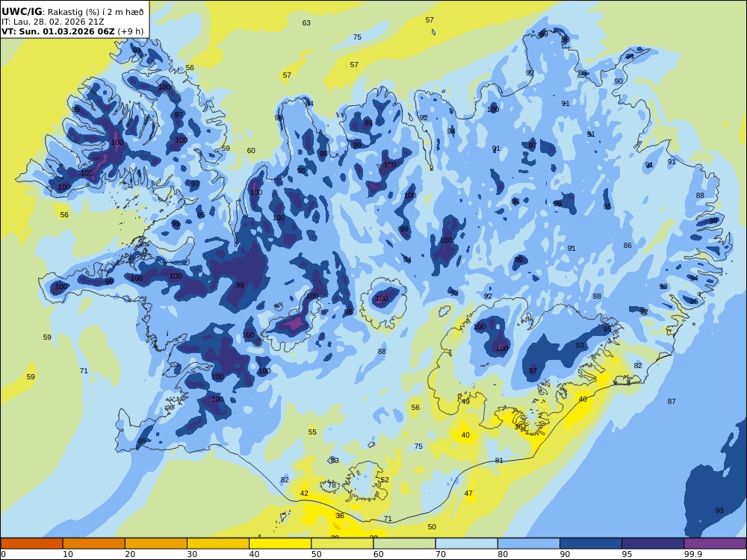
Task: Click the map value '86' in the east
Action: point(627,245)
